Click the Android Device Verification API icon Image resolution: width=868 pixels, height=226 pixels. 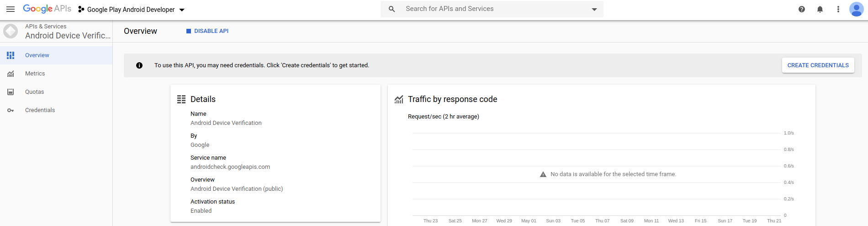click(11, 31)
